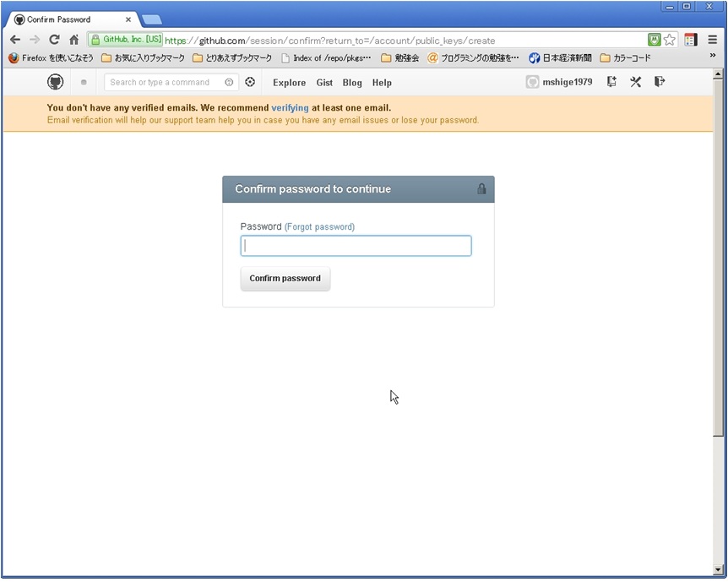Go back with browser back arrow
This screenshot has width=728, height=582.
tap(15, 40)
